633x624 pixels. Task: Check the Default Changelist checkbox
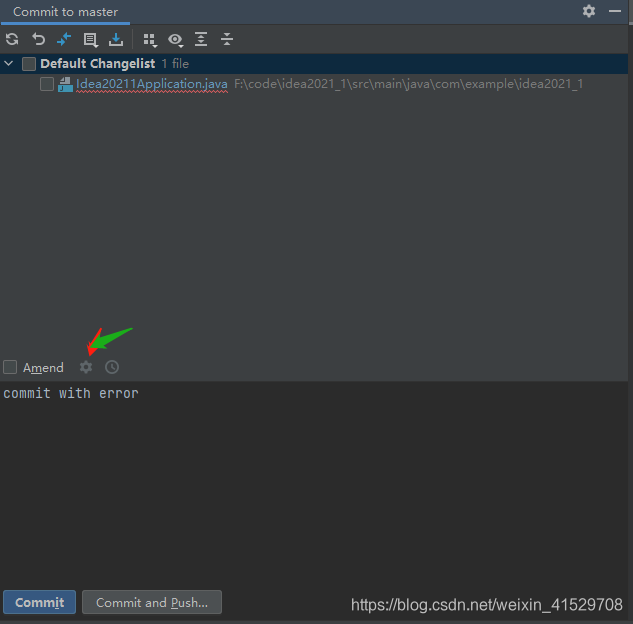(x=29, y=64)
